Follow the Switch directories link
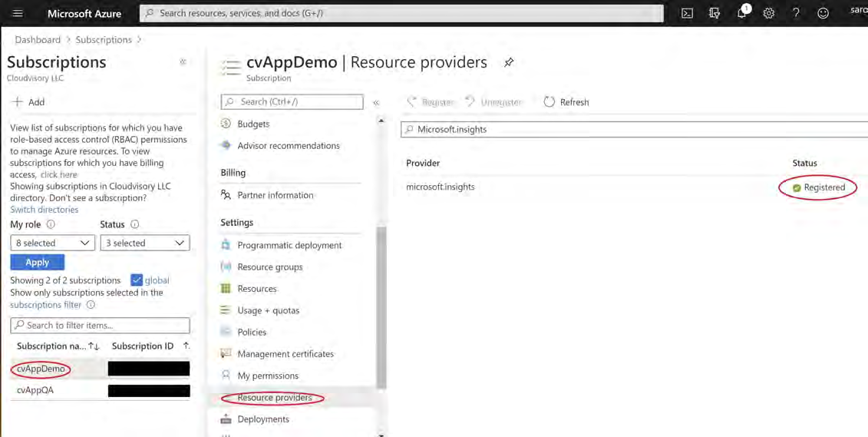 pyautogui.click(x=45, y=210)
